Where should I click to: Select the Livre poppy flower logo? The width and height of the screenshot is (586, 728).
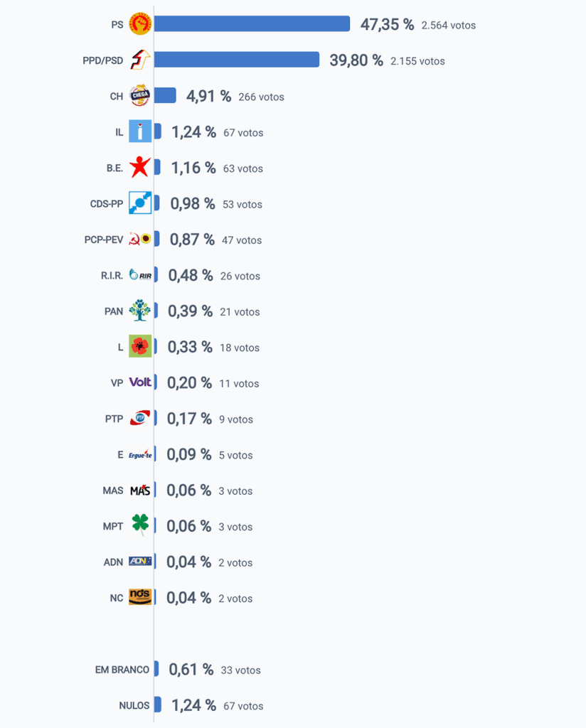tap(140, 346)
